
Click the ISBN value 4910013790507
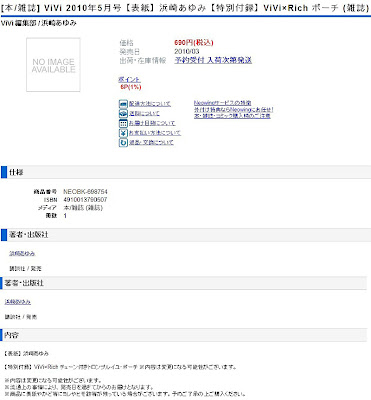[x=85, y=200]
